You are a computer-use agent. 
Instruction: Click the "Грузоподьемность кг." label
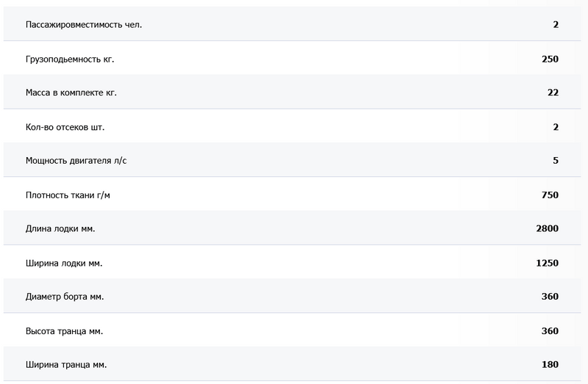[70, 59]
